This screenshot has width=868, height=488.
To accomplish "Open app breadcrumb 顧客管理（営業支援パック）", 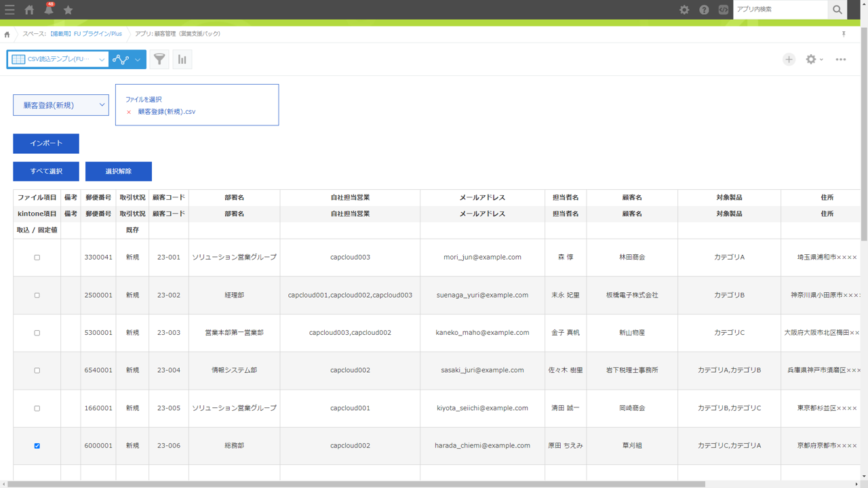I will tap(187, 34).
